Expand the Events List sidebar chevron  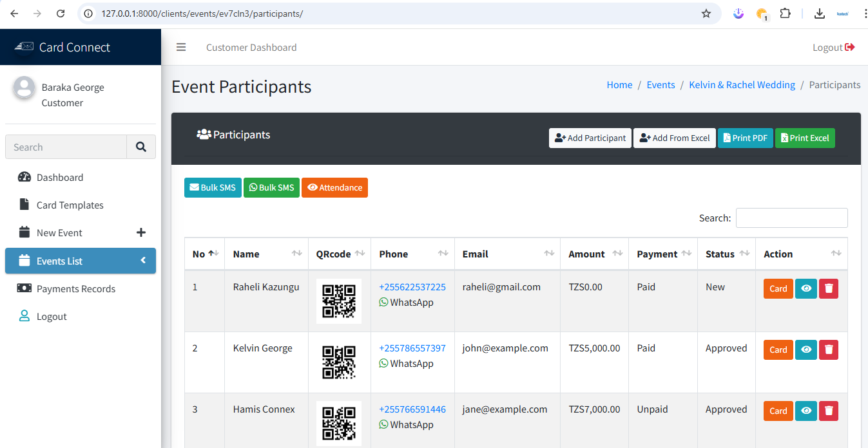pyautogui.click(x=143, y=261)
